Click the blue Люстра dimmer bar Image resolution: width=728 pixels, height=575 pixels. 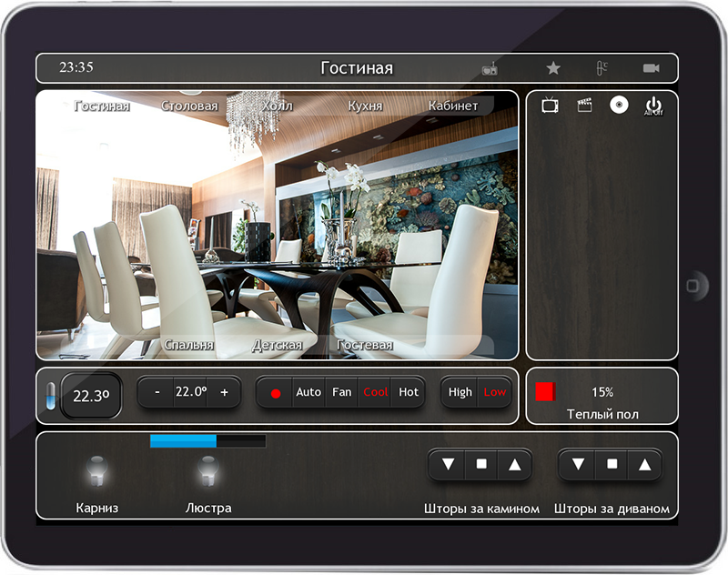(x=207, y=441)
